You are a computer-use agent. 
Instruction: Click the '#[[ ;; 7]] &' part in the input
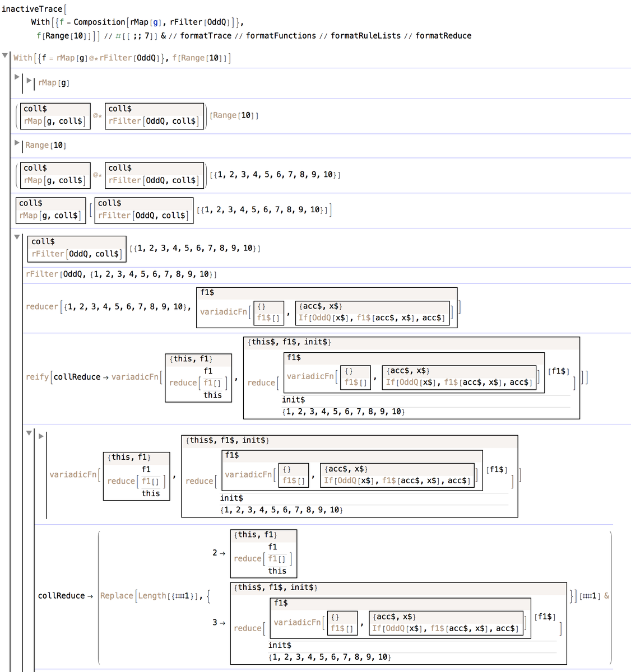click(x=140, y=36)
